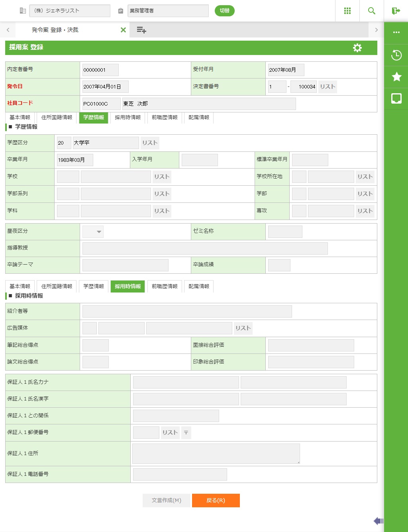Open the inbox tray icon in sidebar
The width and height of the screenshot is (408, 532).
(x=396, y=98)
